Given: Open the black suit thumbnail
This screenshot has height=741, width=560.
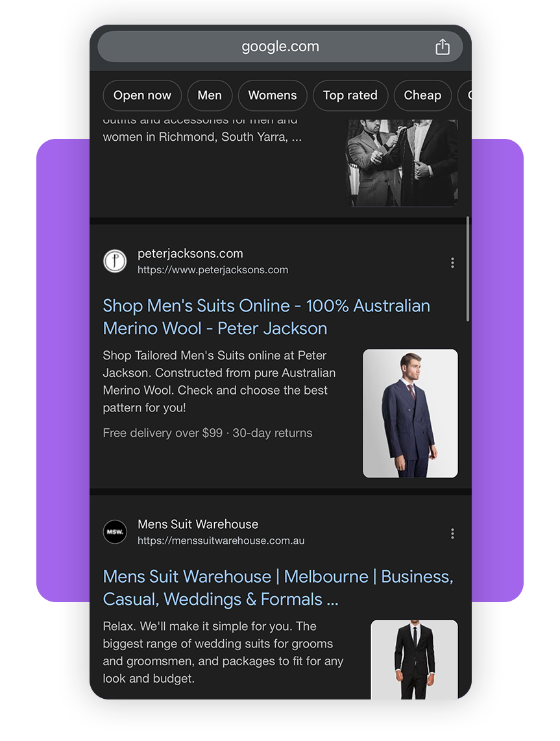Looking at the screenshot, I should pyautogui.click(x=415, y=660).
